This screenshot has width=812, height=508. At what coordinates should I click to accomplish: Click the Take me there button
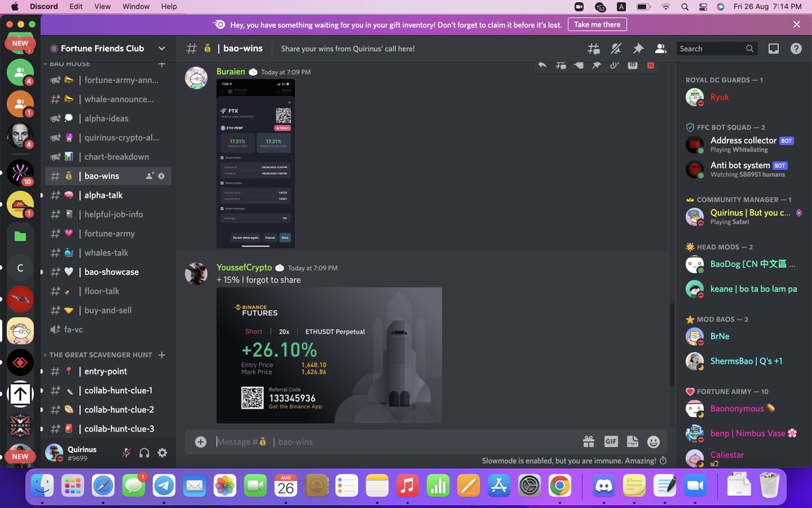597,24
